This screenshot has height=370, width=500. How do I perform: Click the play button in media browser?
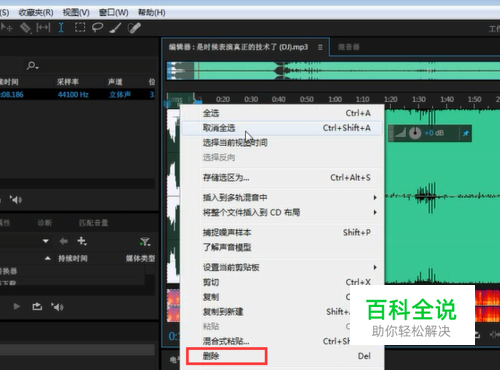click(x=16, y=306)
